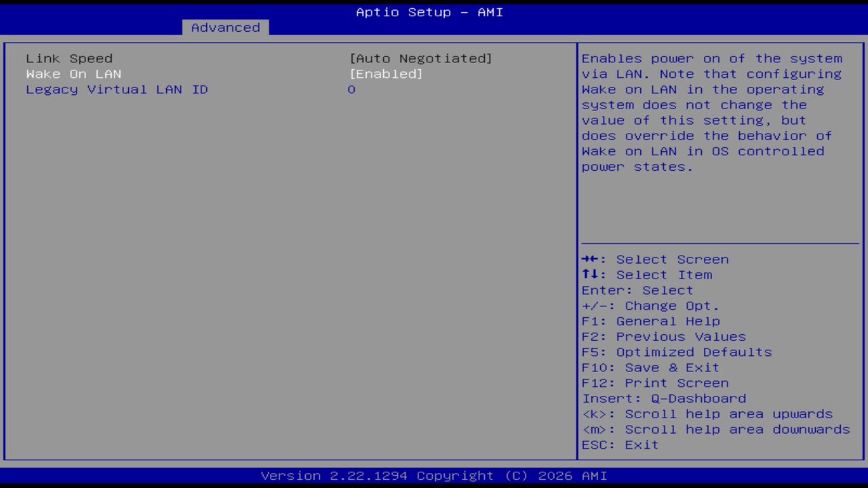Switch to the Advanced tab
868x488 pixels.
click(x=224, y=27)
